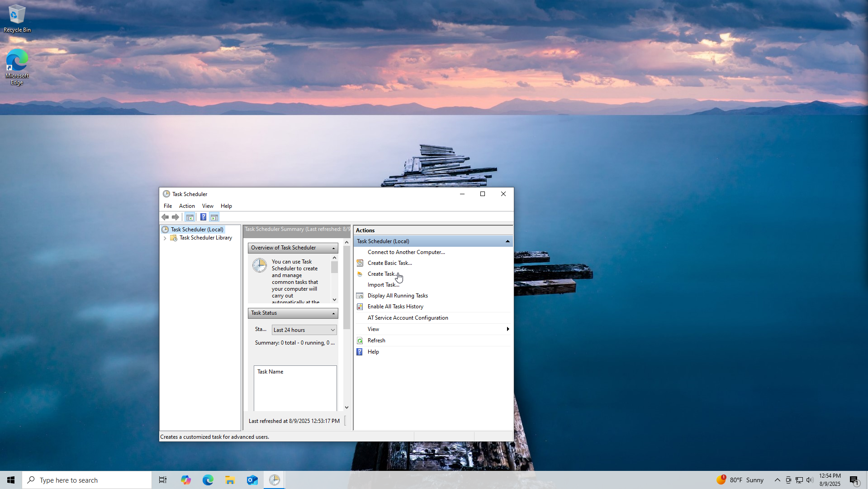Click the Last refreshed status text
Image resolution: width=868 pixels, height=489 pixels.
294,421
